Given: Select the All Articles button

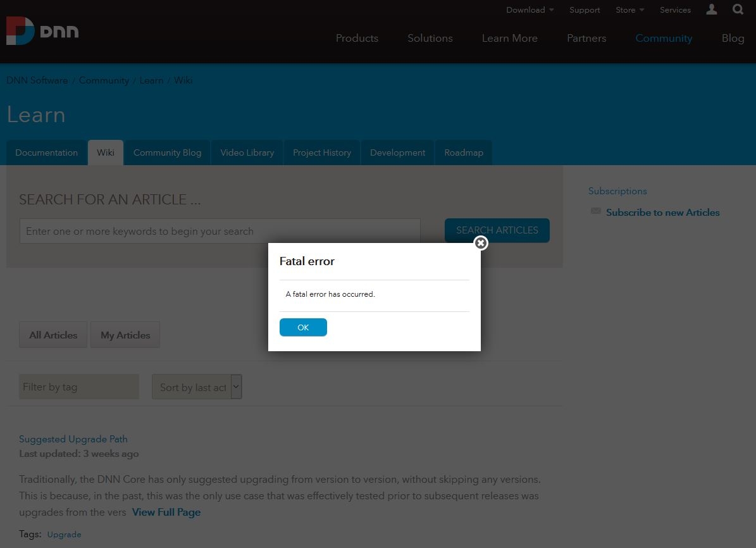Looking at the screenshot, I should click(53, 335).
